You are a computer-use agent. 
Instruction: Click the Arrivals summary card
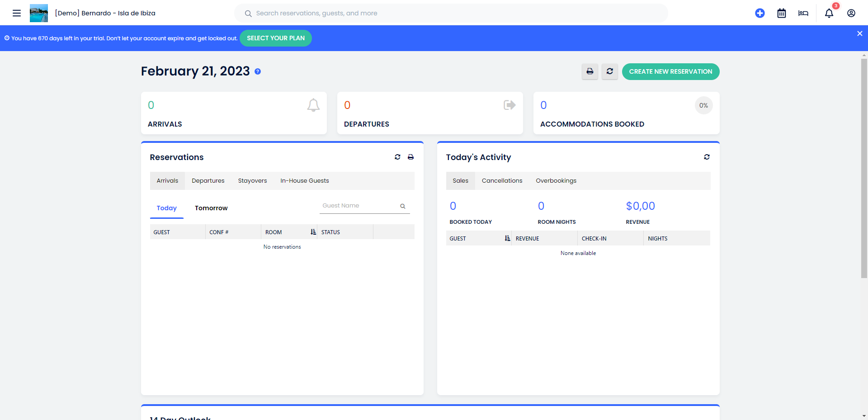234,113
